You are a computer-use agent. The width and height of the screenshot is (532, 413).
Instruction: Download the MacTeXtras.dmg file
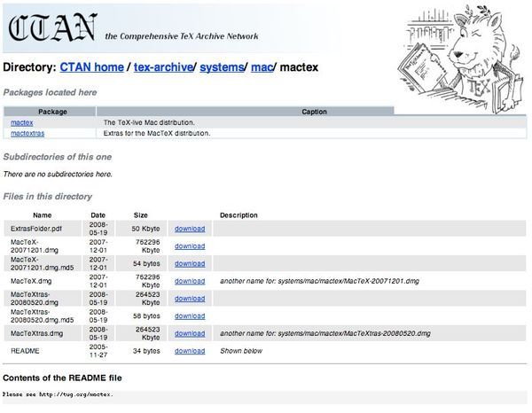pyautogui.click(x=190, y=333)
